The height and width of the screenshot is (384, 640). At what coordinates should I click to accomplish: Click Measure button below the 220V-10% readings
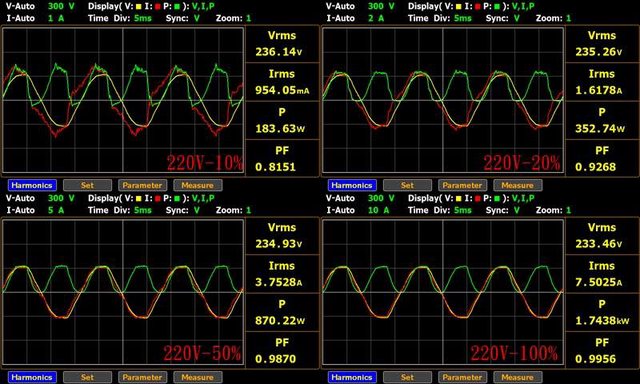point(198,185)
